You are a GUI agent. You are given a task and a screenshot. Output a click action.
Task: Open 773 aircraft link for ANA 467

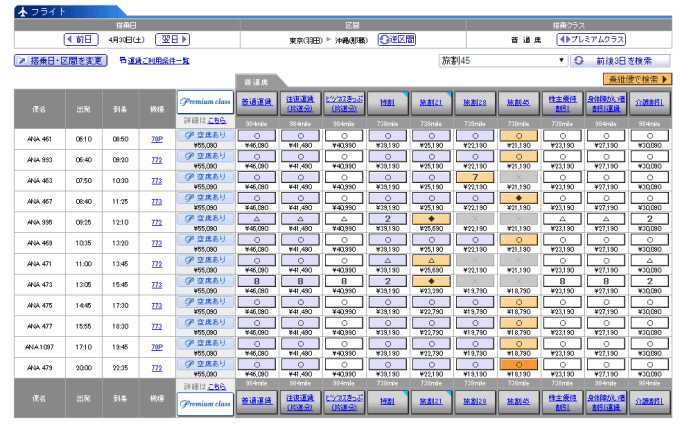[x=157, y=202]
